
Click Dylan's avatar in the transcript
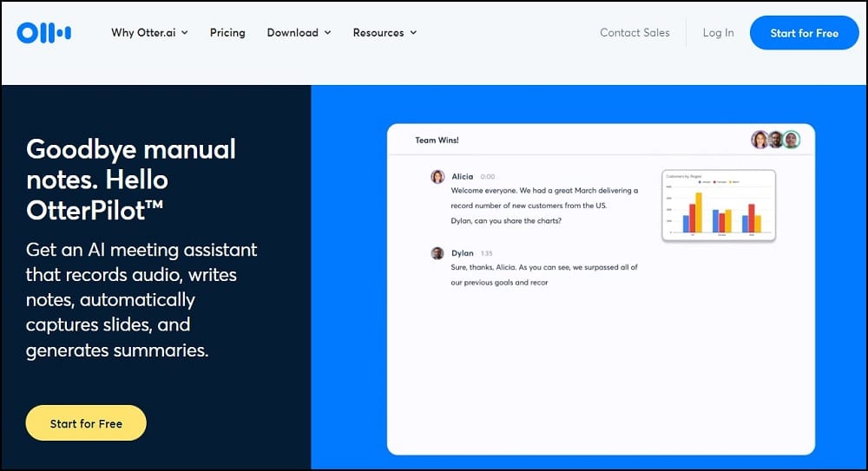[437, 253]
